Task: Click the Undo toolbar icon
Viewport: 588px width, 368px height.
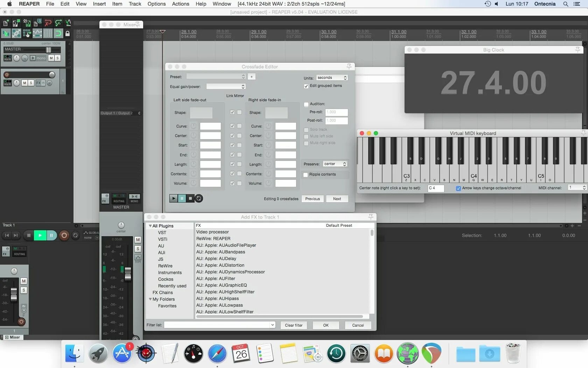Action: click(x=48, y=23)
